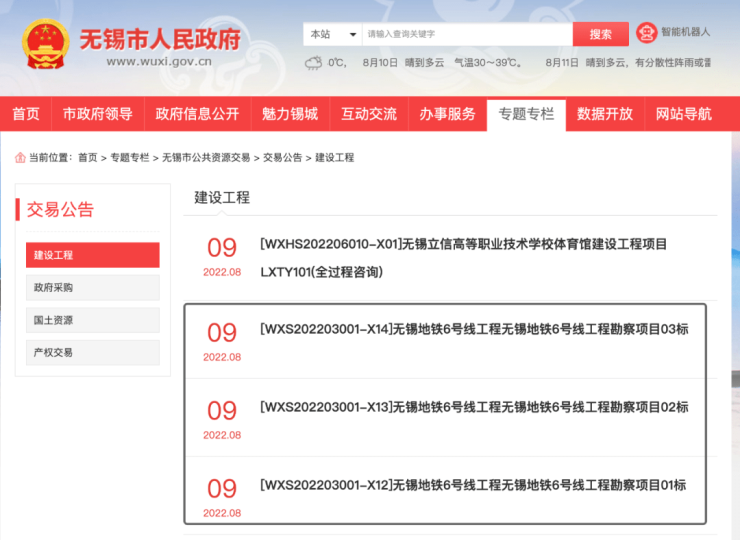Click the location pin breadcrumb icon
The image size is (740, 540).
(x=20, y=158)
